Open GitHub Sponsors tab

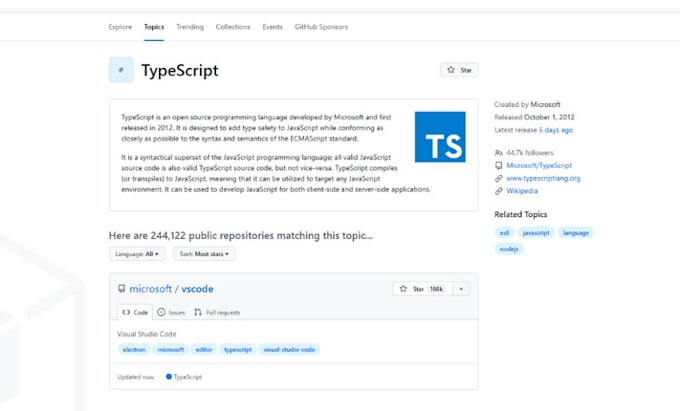(321, 27)
